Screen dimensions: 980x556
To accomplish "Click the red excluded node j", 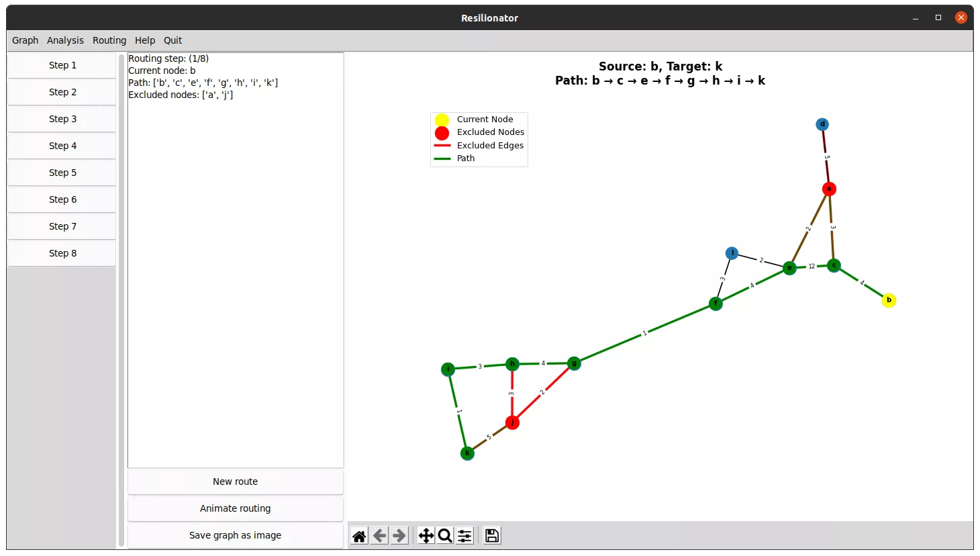I will pyautogui.click(x=512, y=422).
